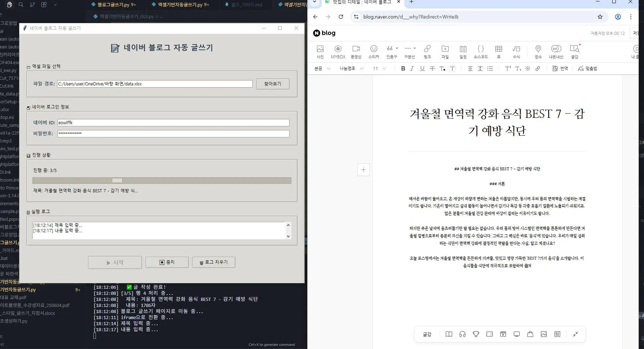Viewport: 644px width, 349px height.
Task: Switch to the 빌드_가이드.md tab
Action: point(246,5)
